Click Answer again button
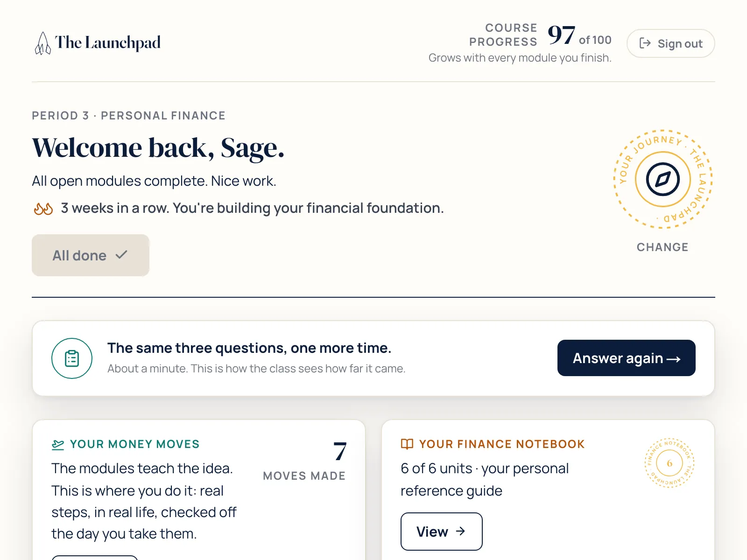747x560 pixels. point(627,358)
